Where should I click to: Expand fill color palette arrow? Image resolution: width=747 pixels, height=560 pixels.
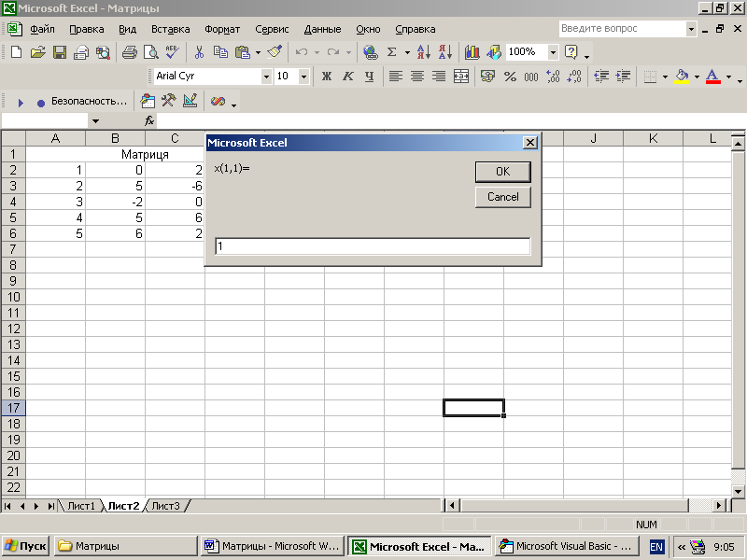coord(697,77)
